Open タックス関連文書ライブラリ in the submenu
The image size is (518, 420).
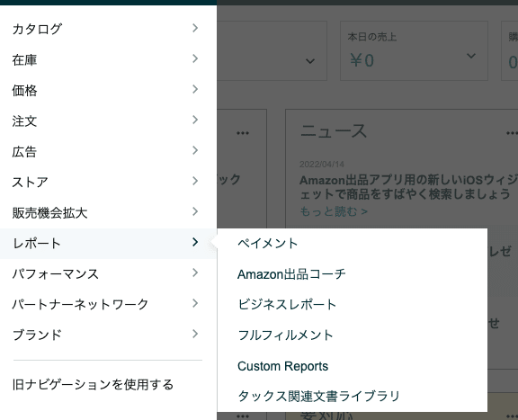tap(318, 396)
